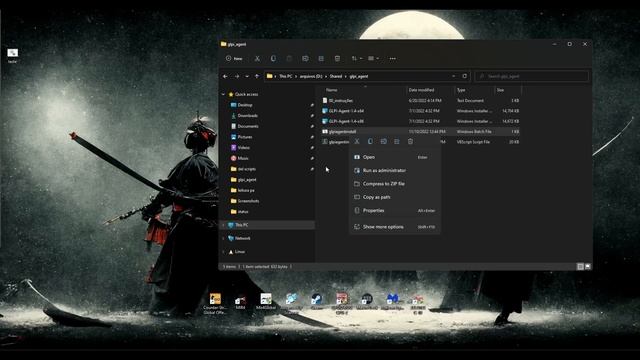Screen dimensions: 640x360
Task: Click the Share icon in the context menu
Action: coord(397,141)
